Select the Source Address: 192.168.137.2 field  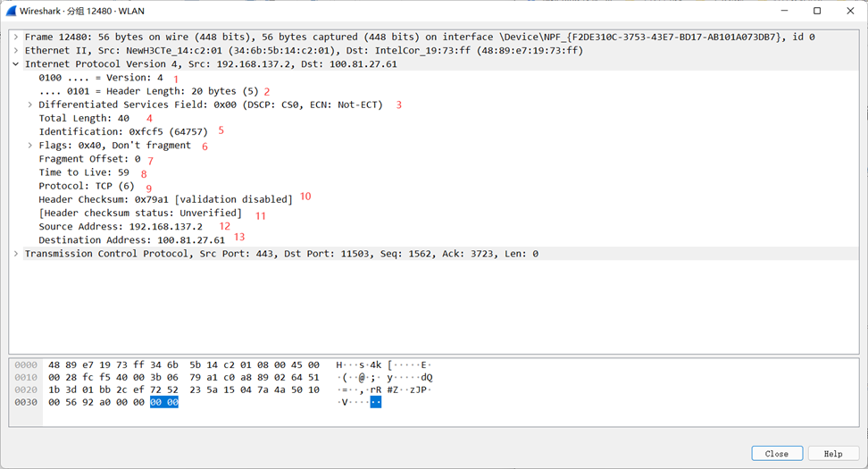(x=121, y=227)
